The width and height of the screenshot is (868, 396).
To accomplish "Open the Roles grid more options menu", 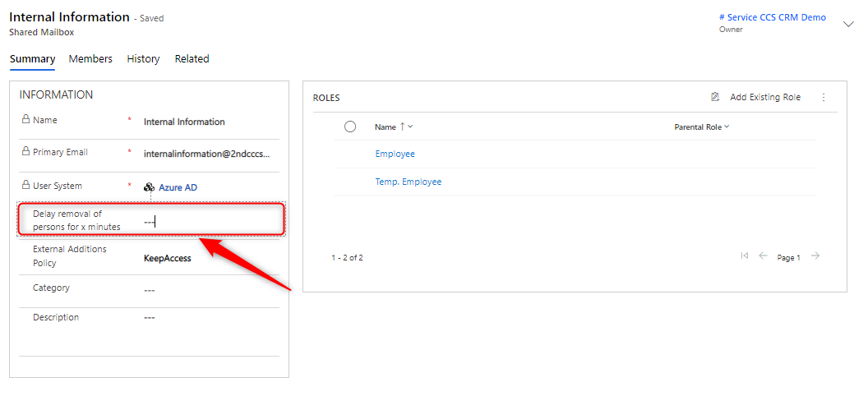I will (x=824, y=97).
